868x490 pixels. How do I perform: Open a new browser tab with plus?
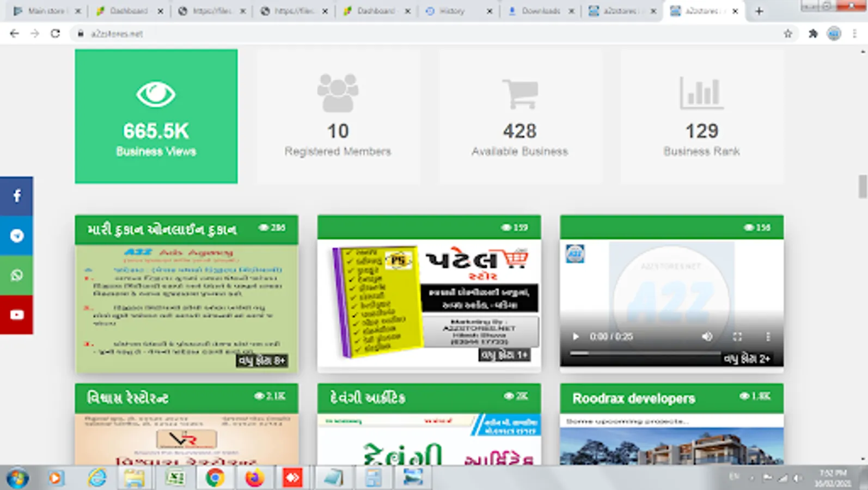759,11
